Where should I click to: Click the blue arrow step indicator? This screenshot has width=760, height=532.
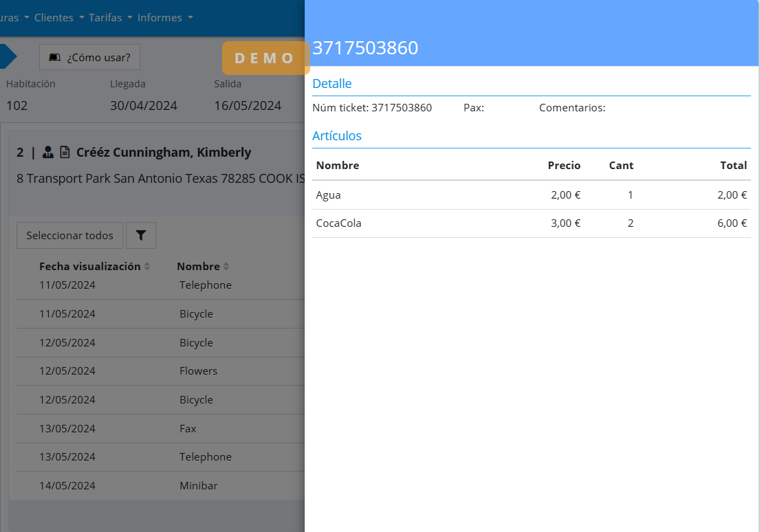8,57
